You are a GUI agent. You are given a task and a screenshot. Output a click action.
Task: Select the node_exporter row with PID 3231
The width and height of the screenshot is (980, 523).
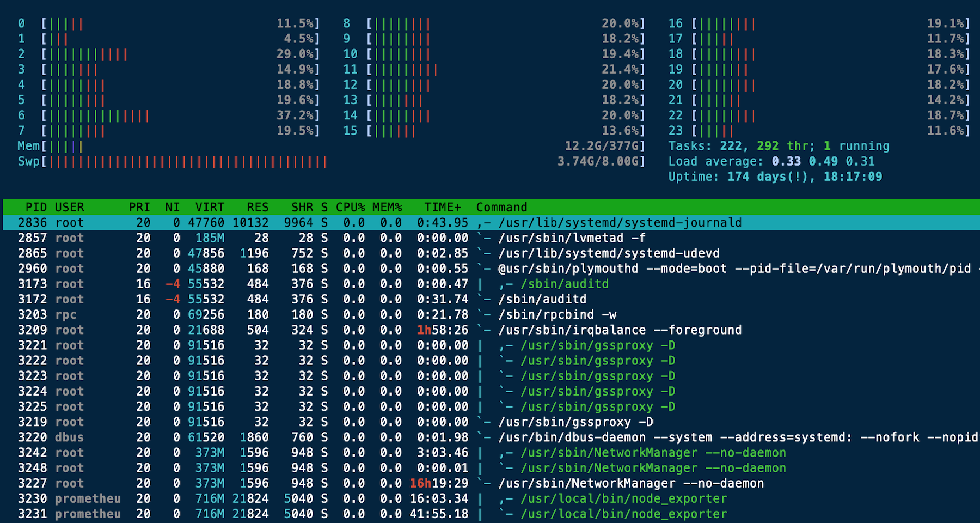pyautogui.click(x=491, y=514)
